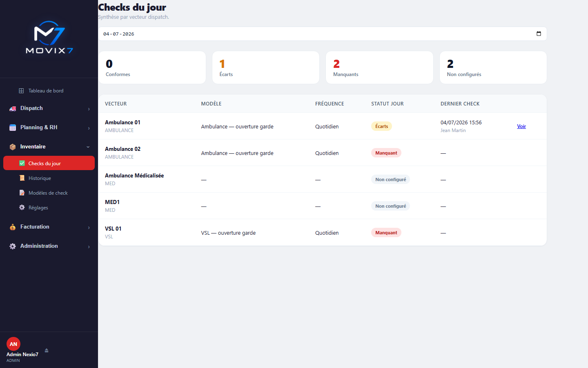Click the date input field 04-07-2026
588x368 pixels.
pyautogui.click(x=322, y=34)
